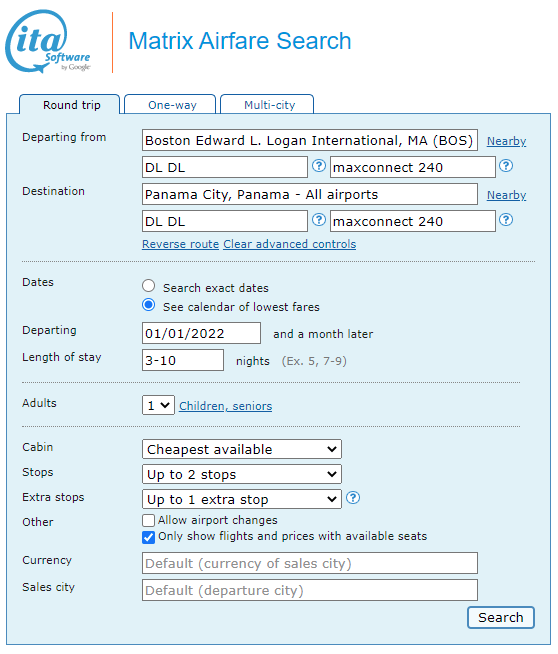Expand the Cabin dropdown
Image resolution: width=558 pixels, height=654 pixels.
point(242,449)
